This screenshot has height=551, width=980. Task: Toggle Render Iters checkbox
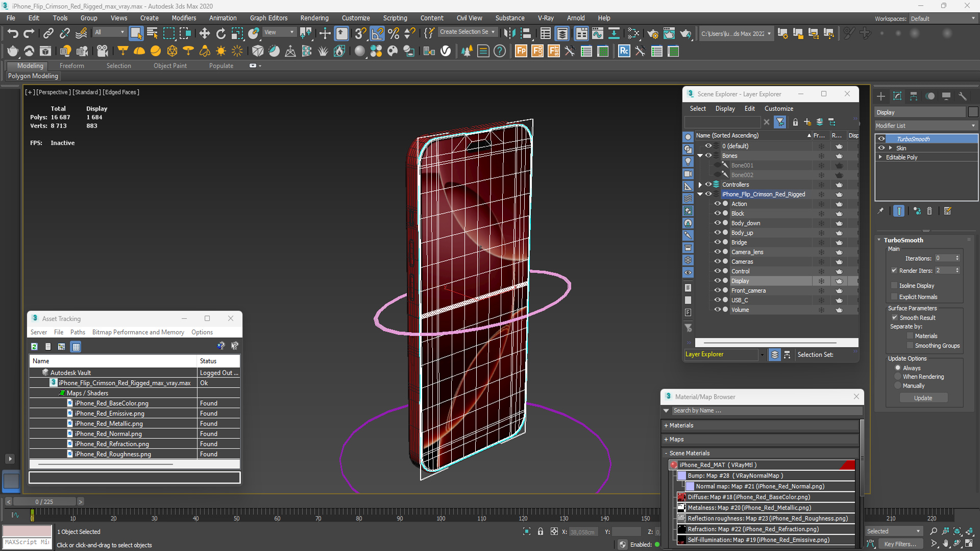tap(894, 270)
